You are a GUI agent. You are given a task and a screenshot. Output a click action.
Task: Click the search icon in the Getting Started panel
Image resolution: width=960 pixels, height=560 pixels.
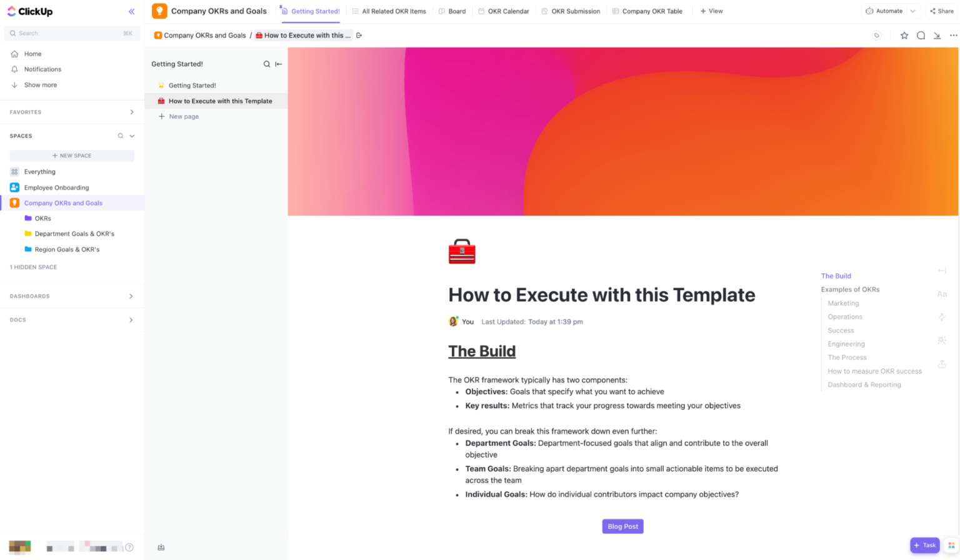click(x=267, y=64)
